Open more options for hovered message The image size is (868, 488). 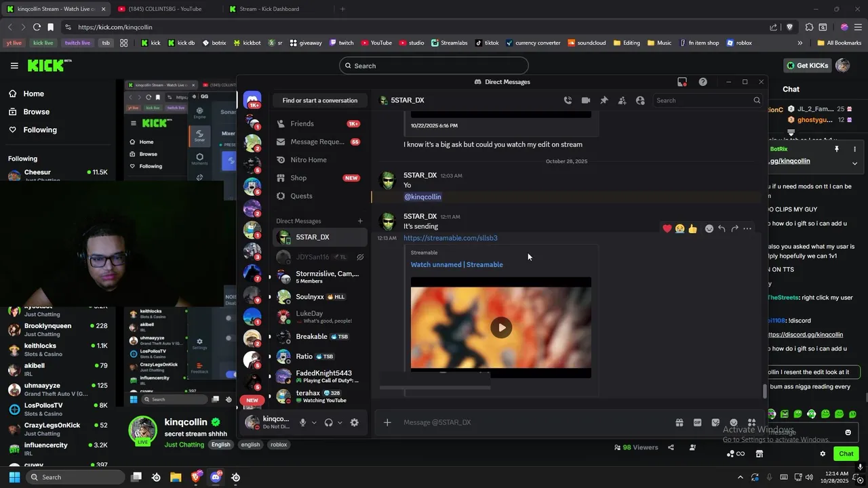pyautogui.click(x=747, y=229)
